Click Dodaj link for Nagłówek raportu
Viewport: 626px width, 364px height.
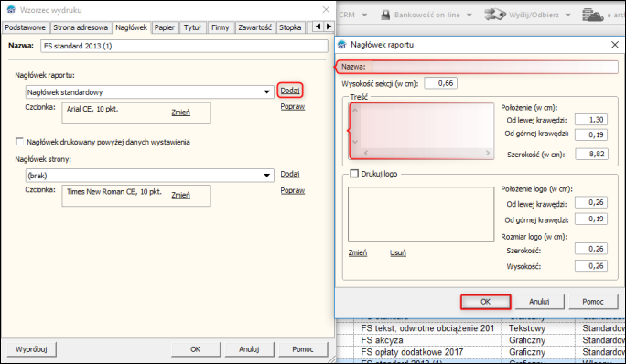[290, 91]
